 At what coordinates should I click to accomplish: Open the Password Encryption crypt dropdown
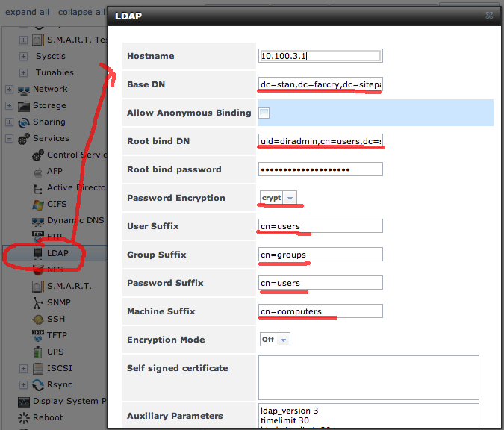tap(279, 198)
